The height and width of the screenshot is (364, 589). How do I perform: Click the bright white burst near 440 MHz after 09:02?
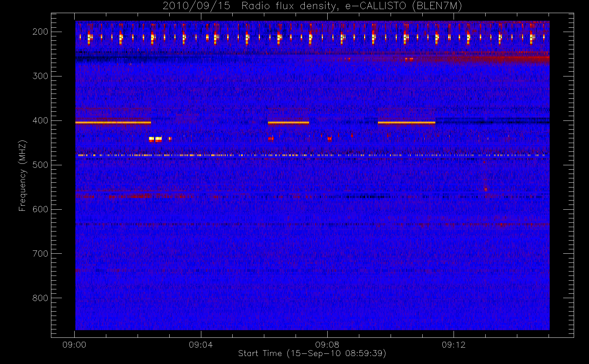coord(155,139)
